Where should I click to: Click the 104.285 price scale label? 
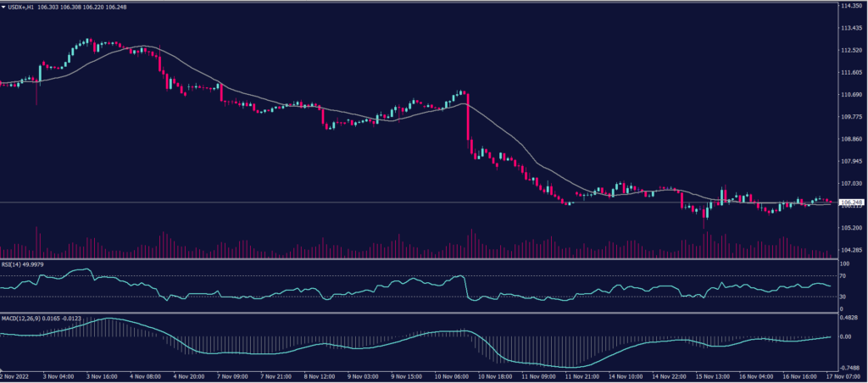(850, 250)
